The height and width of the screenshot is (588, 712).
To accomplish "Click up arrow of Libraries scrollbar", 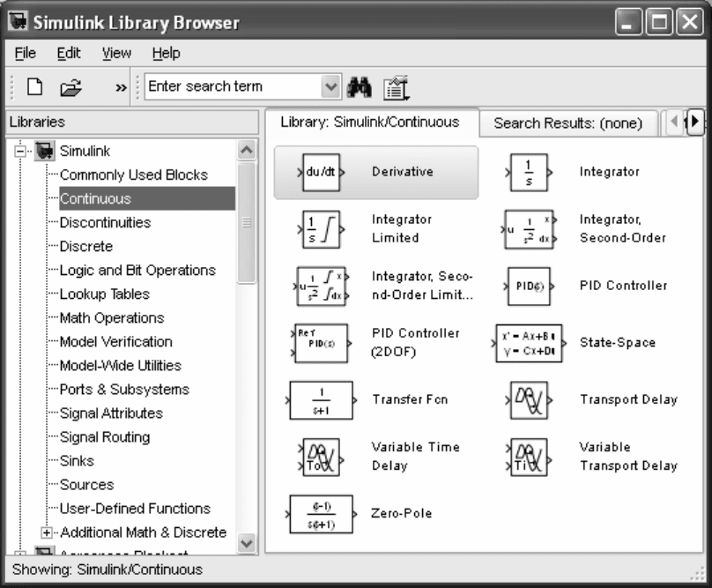I will (247, 150).
